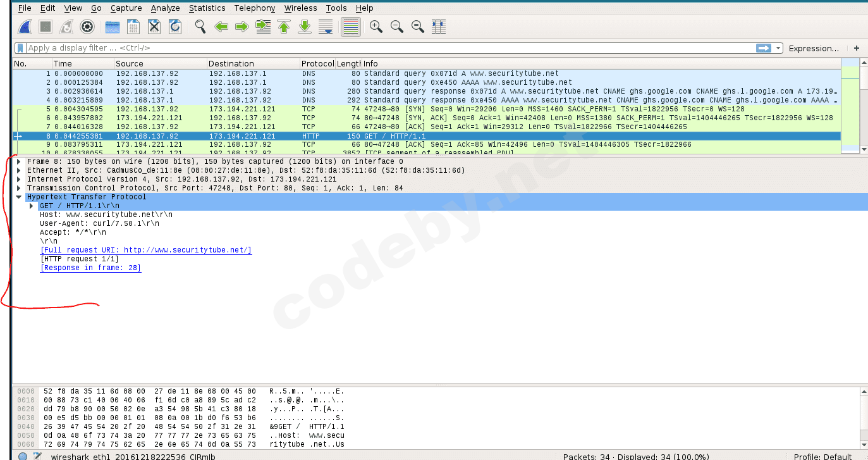Viewport: 868px width, 460px height.
Task: Click the Profile: Default status entry
Action: 823,456
